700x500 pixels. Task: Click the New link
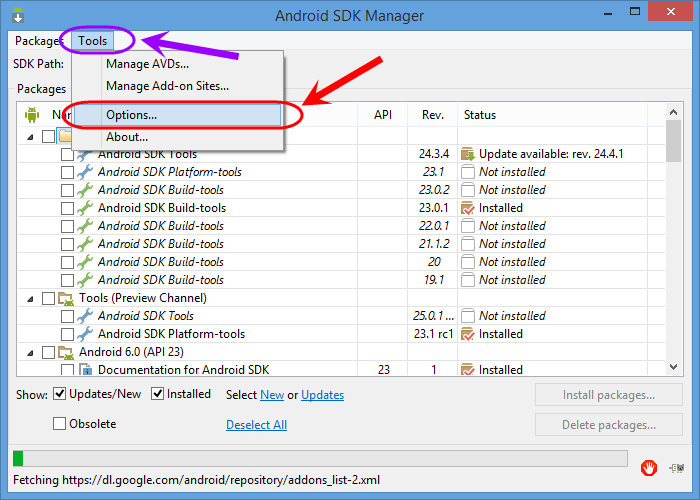click(x=272, y=395)
